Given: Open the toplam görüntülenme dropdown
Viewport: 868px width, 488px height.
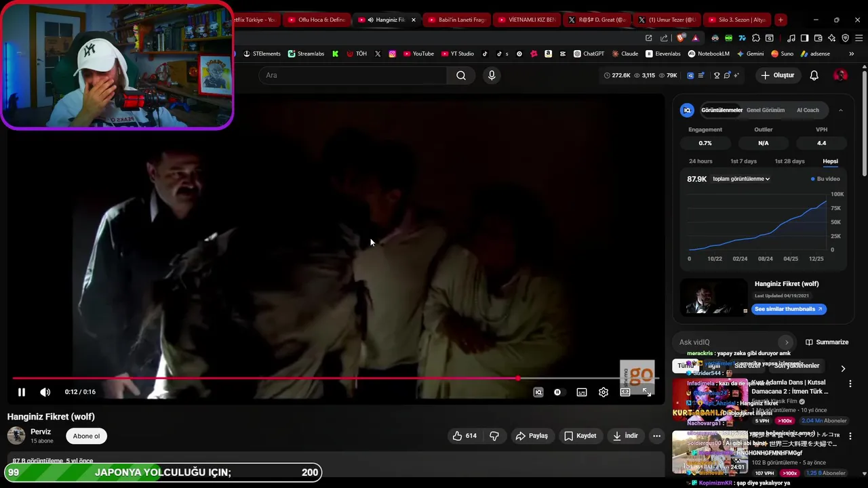Looking at the screenshot, I should (741, 179).
